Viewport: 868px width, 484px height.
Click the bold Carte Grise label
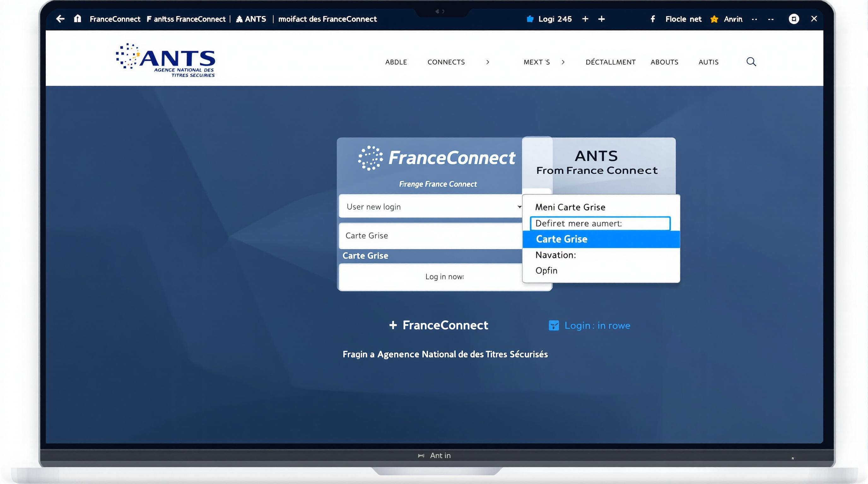pos(365,256)
